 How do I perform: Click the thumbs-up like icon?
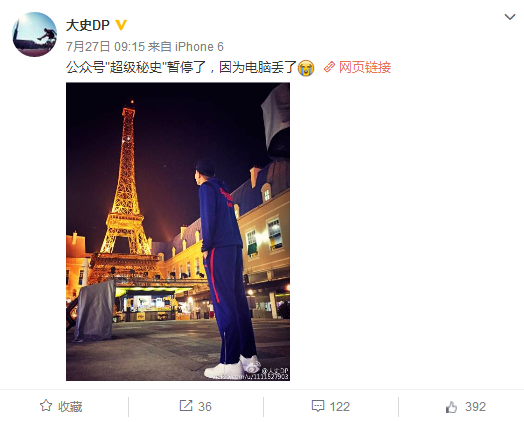pos(451,407)
